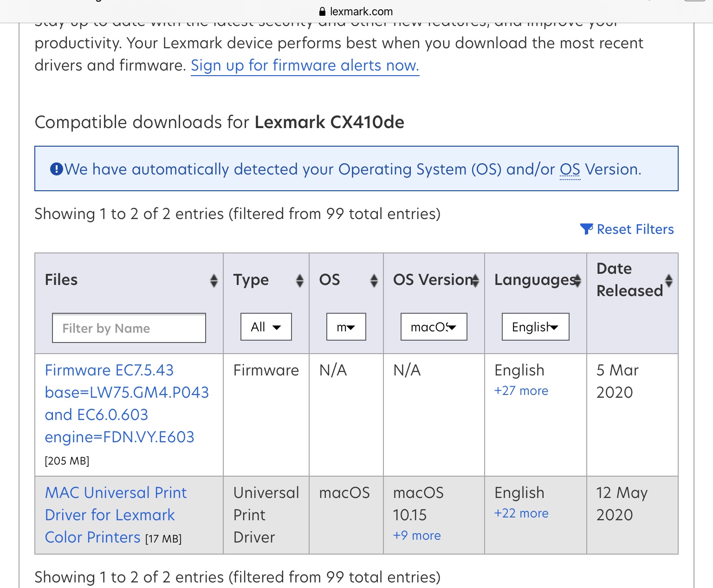Click the Filter by Name input field

click(x=129, y=328)
